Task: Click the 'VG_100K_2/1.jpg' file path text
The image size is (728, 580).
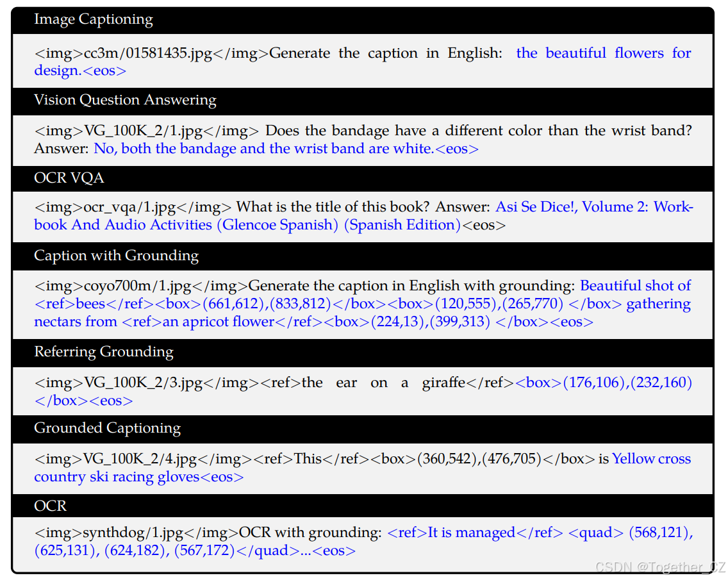Action: pos(143,131)
